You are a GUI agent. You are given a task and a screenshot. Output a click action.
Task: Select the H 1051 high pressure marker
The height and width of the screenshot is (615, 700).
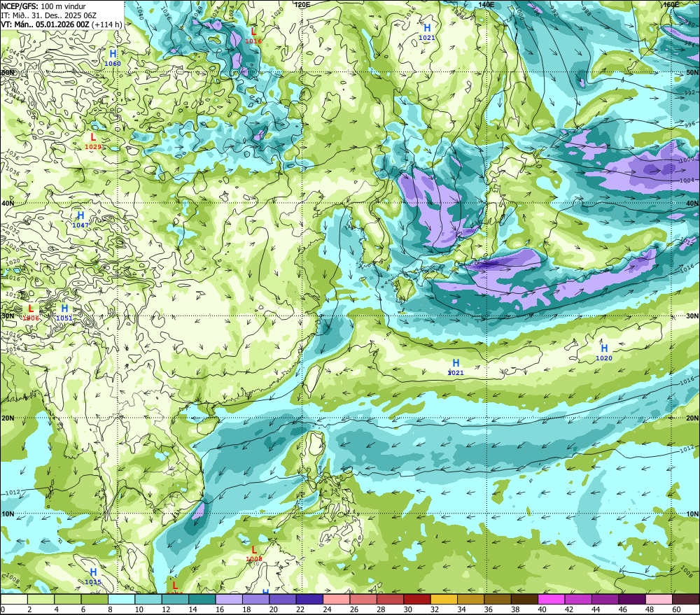click(64, 313)
